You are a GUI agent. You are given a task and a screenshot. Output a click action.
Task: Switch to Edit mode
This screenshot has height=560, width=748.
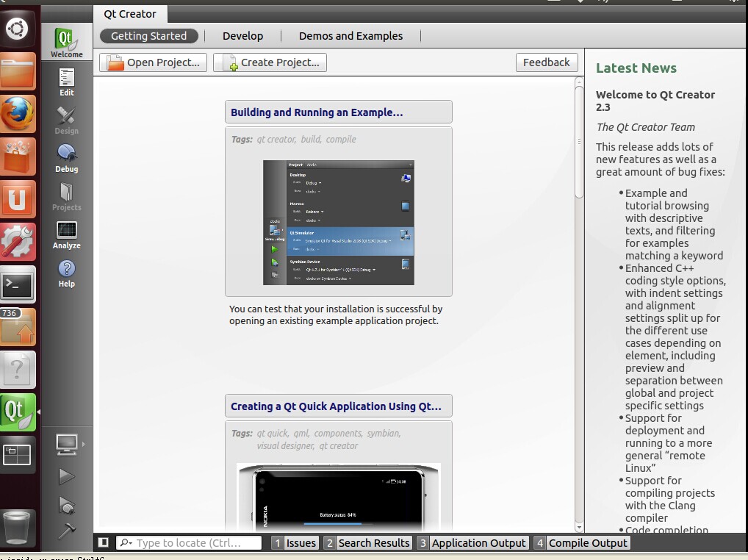tap(67, 82)
